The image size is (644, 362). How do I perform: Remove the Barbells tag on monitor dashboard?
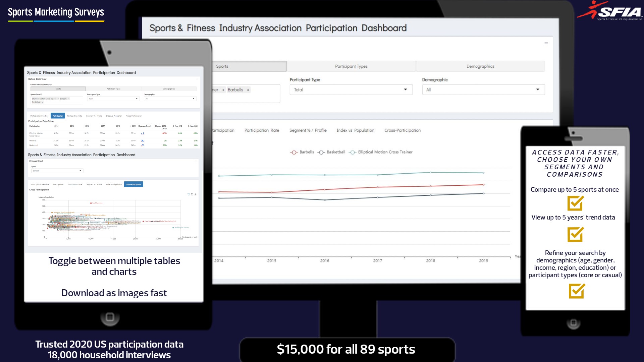[x=248, y=90]
